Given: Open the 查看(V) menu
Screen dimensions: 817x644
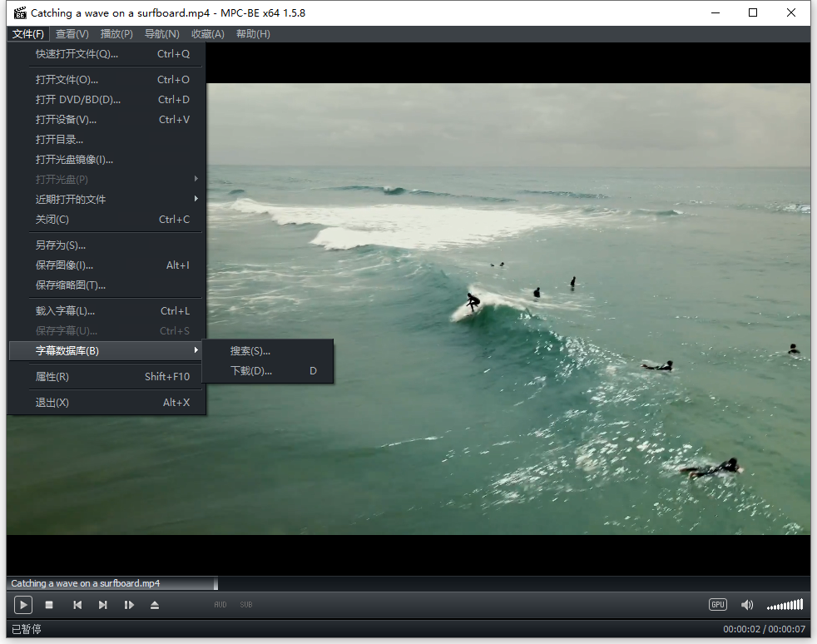Looking at the screenshot, I should 72,34.
